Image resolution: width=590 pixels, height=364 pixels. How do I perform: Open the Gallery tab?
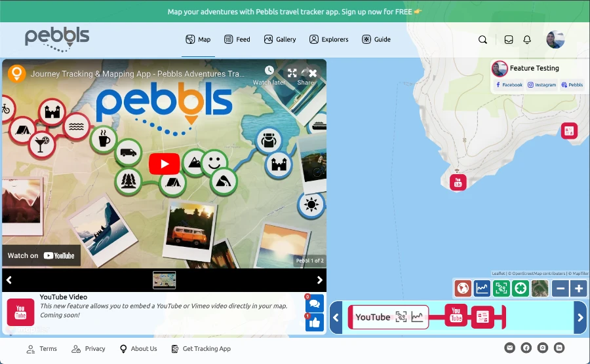[280, 39]
